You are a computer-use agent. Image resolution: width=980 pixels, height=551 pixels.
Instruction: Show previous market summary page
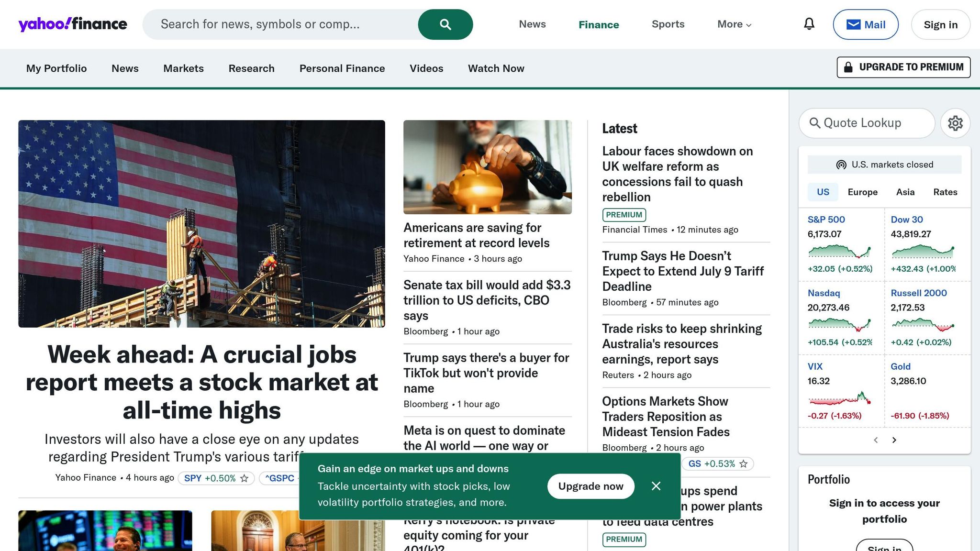click(x=876, y=440)
